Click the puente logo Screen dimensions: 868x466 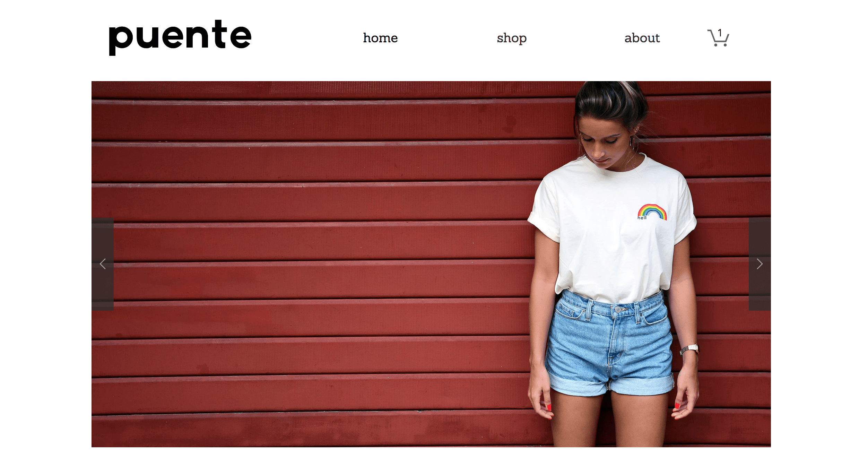pyautogui.click(x=180, y=37)
